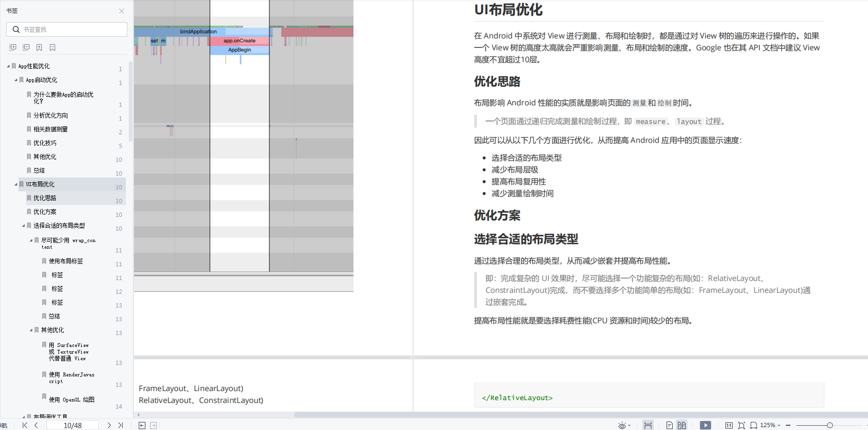
Task: Select the 优化方案 bookmark
Action: click(x=45, y=212)
